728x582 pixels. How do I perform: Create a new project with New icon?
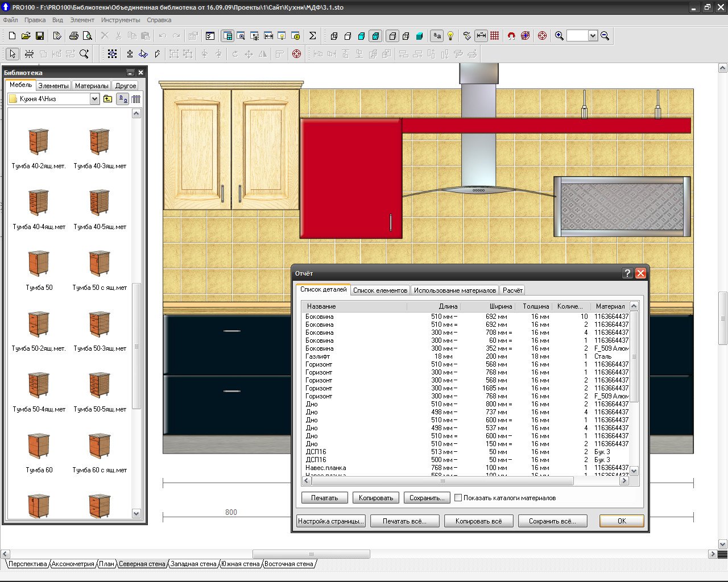(12, 36)
